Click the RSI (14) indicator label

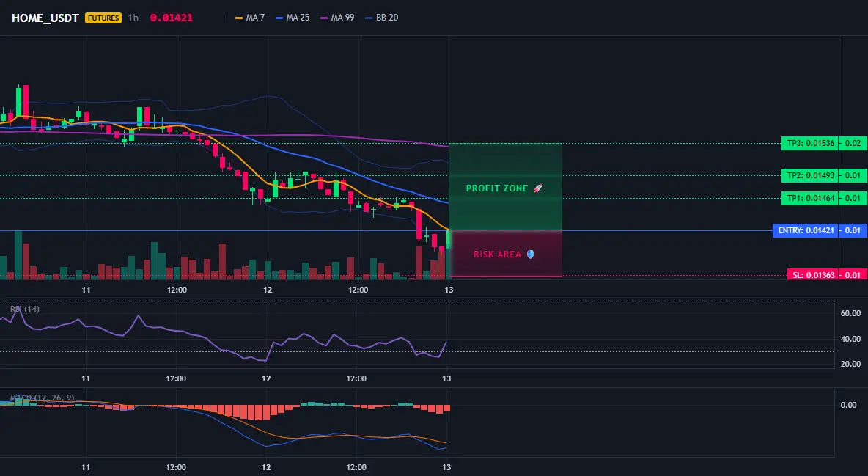click(x=25, y=310)
